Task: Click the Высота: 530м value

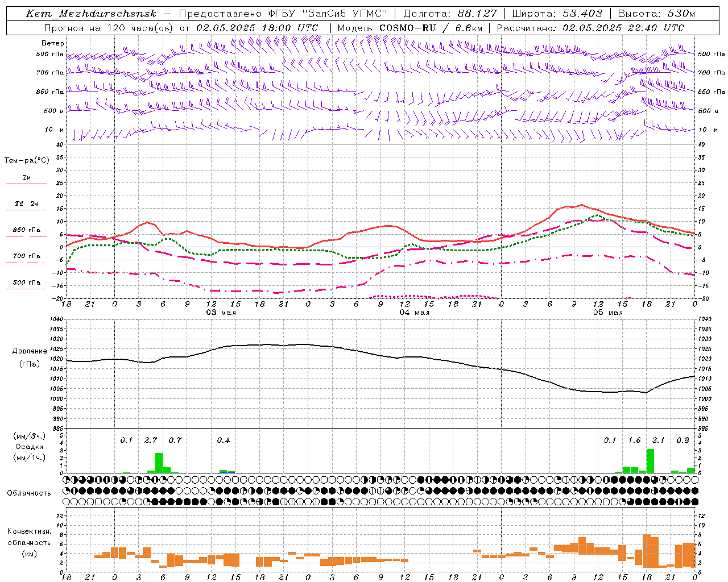Action: click(x=656, y=14)
